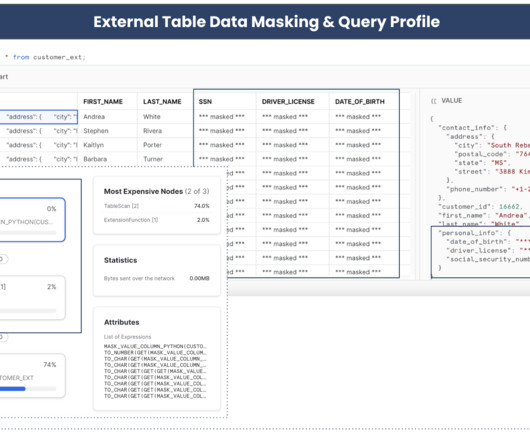The height and width of the screenshot is (442, 530).
Task: Select the query profile node showing 2%
Action: 32,298
